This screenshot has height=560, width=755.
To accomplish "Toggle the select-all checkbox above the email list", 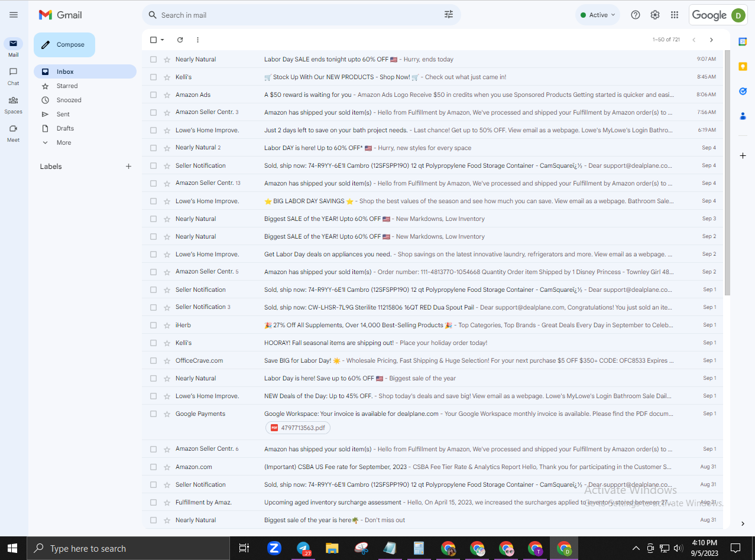I will 154,40.
